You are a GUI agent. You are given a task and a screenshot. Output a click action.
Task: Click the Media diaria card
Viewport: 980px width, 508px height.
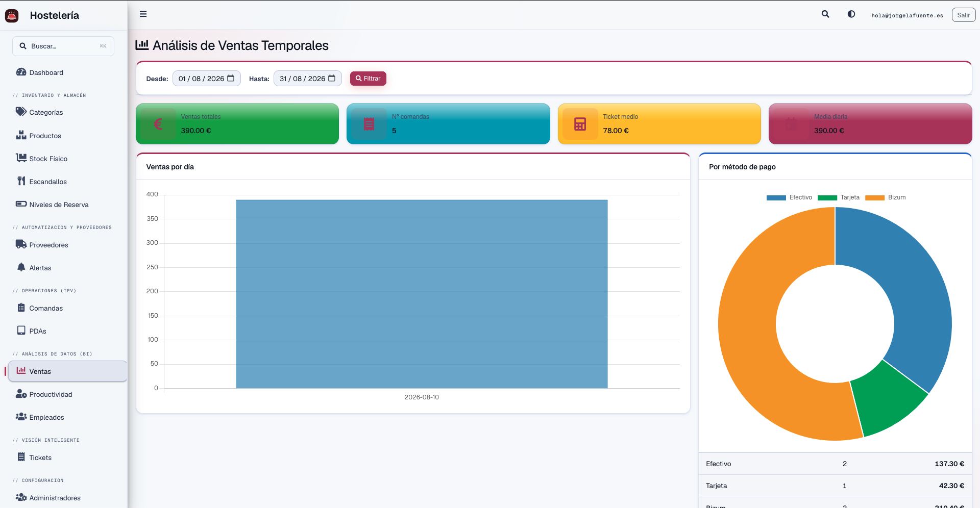pyautogui.click(x=870, y=124)
